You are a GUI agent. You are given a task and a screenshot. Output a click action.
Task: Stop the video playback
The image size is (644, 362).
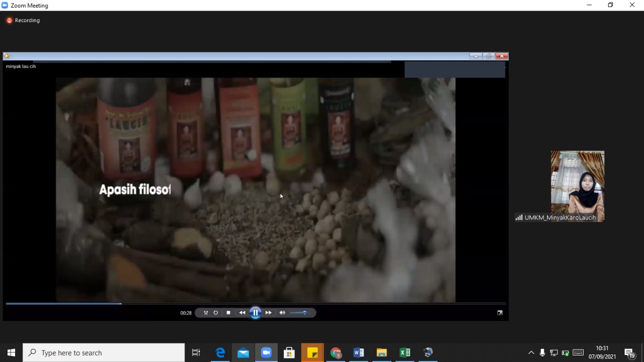click(x=228, y=313)
